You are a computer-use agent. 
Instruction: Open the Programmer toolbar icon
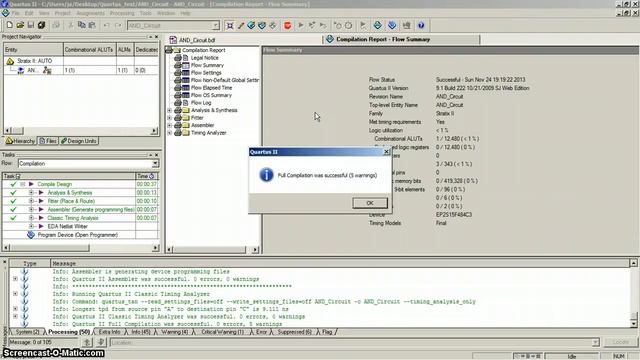[x=392, y=25]
